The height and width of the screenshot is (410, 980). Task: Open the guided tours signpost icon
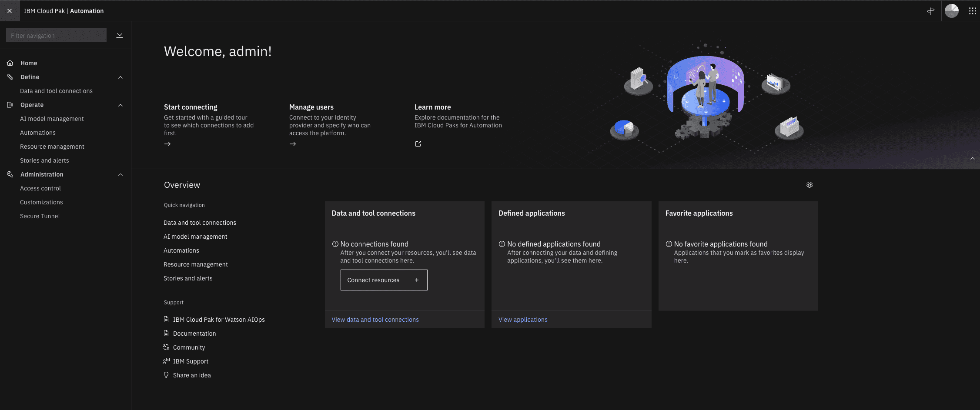pyautogui.click(x=931, y=11)
